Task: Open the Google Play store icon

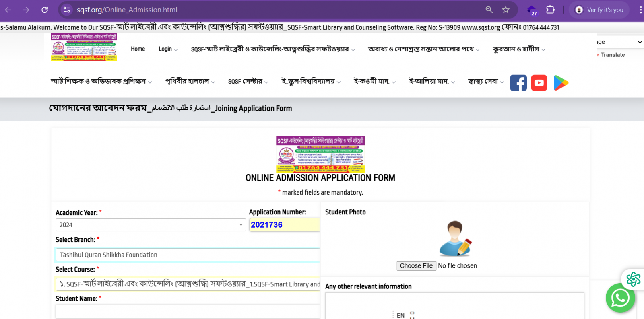Action: click(x=561, y=83)
